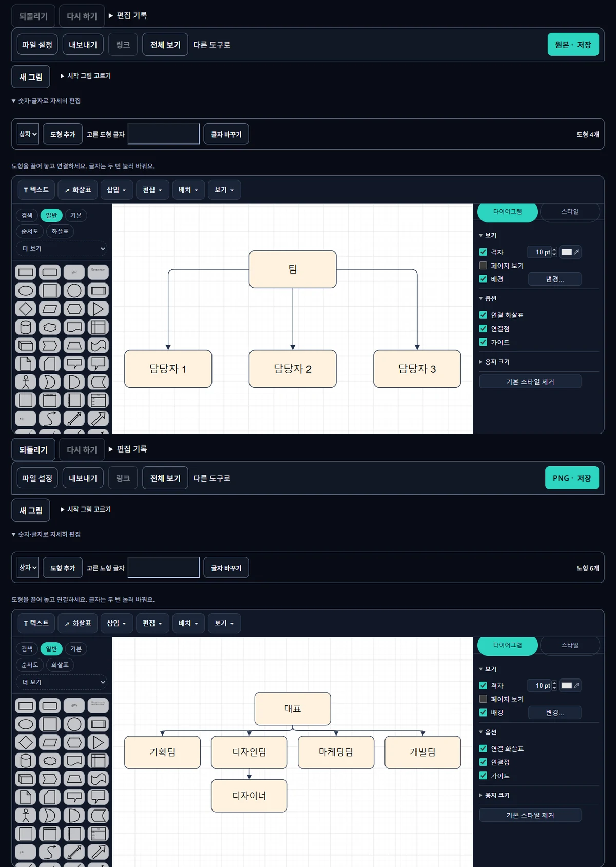This screenshot has height=867, width=616.
Task: Pick the ellipse shape in the upper editor palette
Action: [26, 291]
